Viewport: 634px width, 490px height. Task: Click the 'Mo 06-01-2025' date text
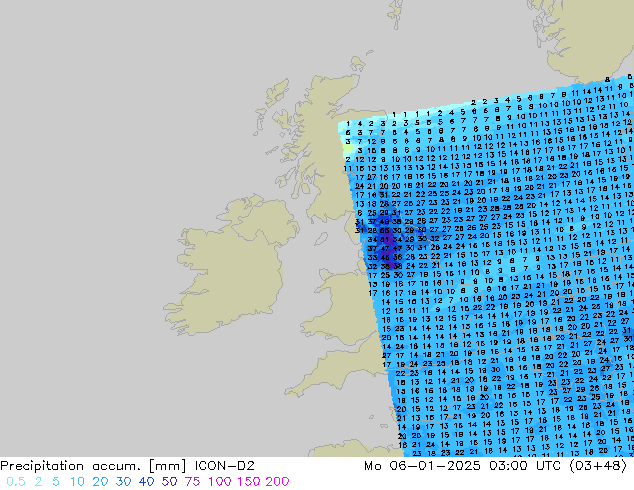(423, 466)
